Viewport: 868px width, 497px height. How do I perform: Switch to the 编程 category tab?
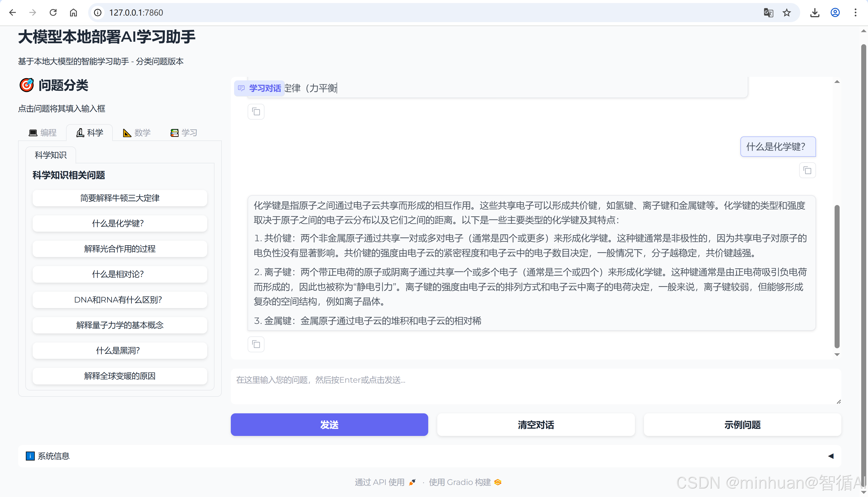(43, 132)
